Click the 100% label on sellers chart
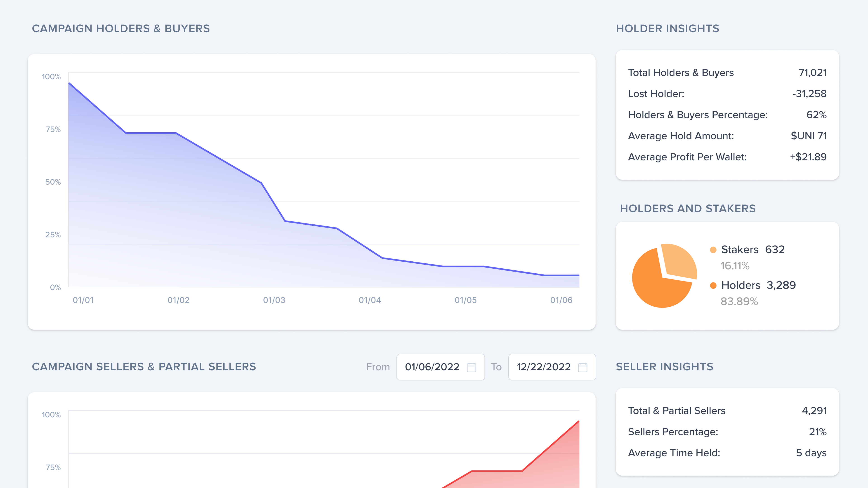868x488 pixels. coord(51,415)
